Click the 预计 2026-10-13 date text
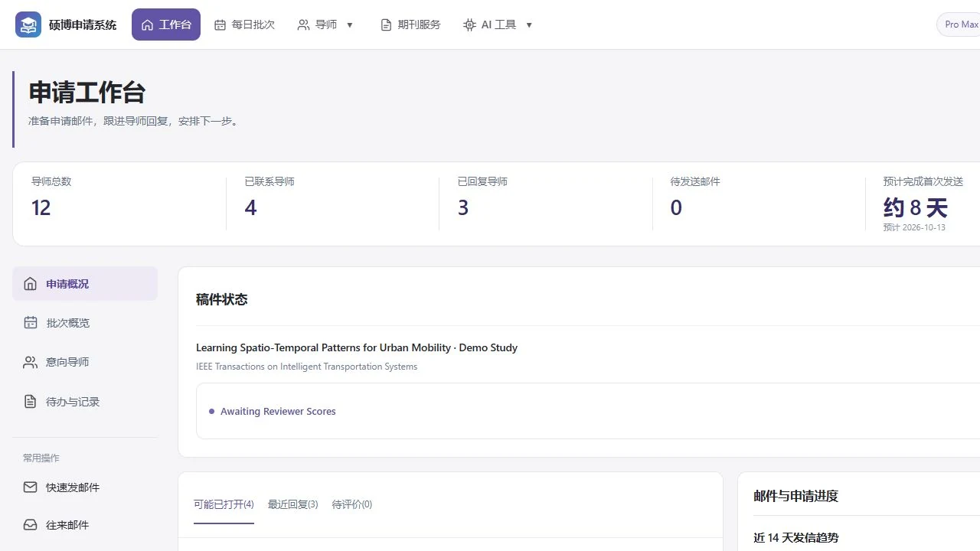980x551 pixels. click(914, 227)
